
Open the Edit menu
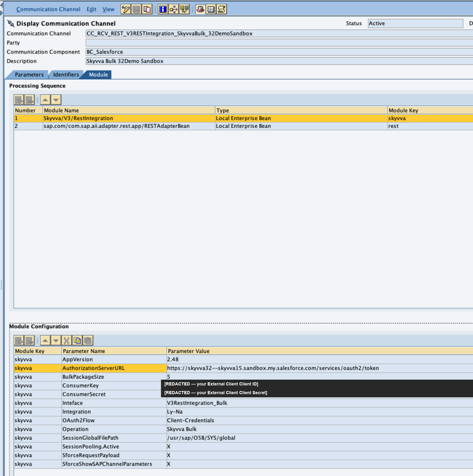pos(92,9)
